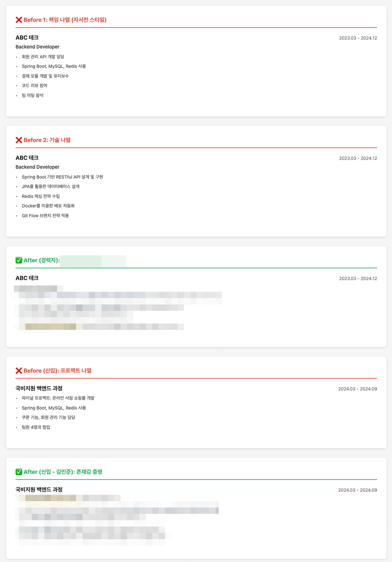
Task: Click the 'Before 2: 기술 나열' heading
Action: coord(47,140)
